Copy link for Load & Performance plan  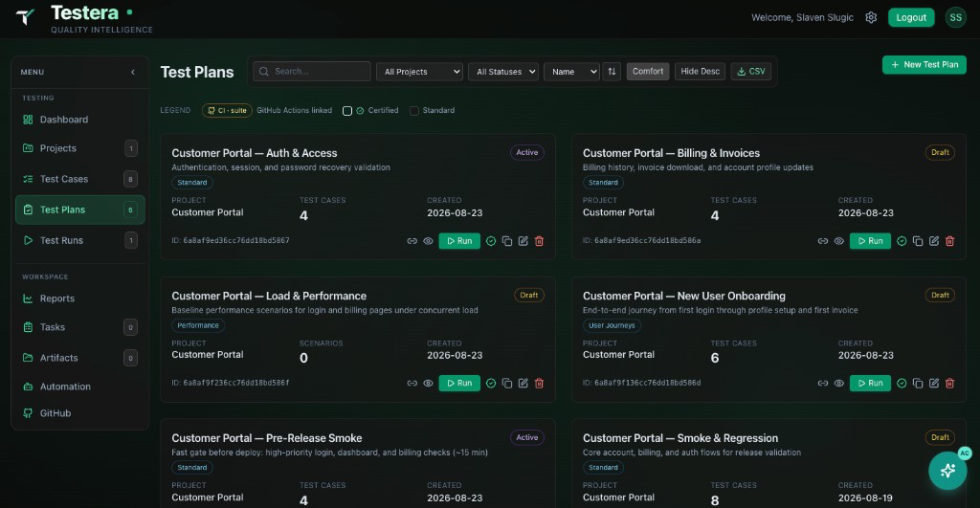(x=412, y=383)
